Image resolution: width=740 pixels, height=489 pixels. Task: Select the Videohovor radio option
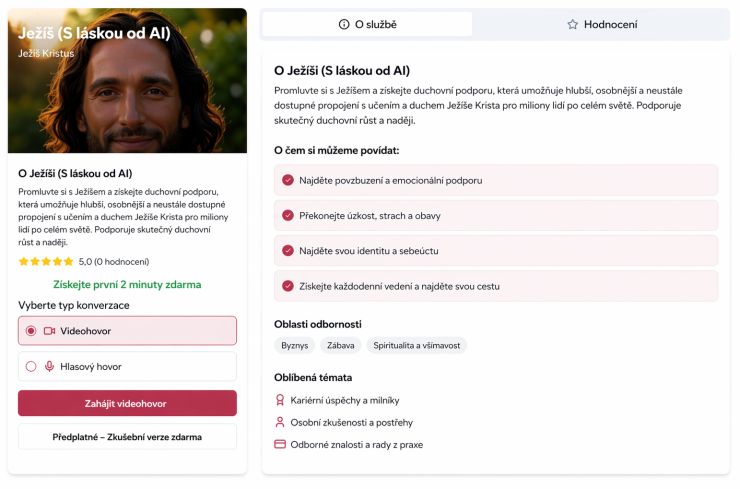point(31,330)
